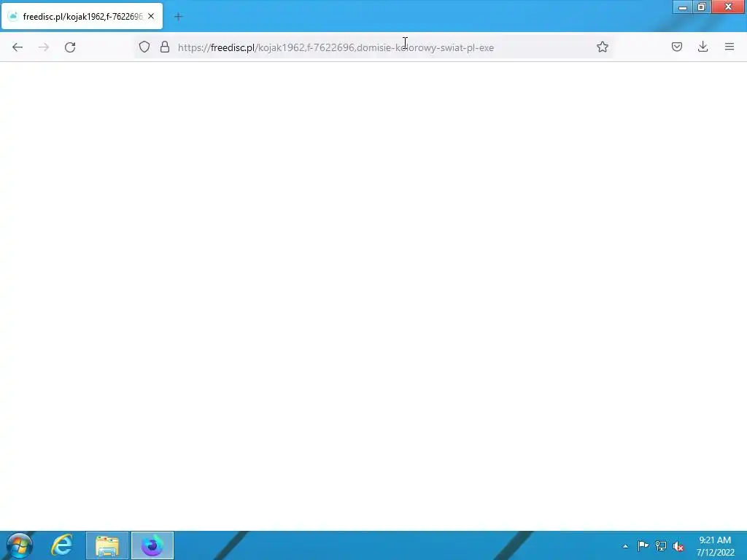Bookmark this page with the star
This screenshot has width=747, height=560.
tap(602, 47)
